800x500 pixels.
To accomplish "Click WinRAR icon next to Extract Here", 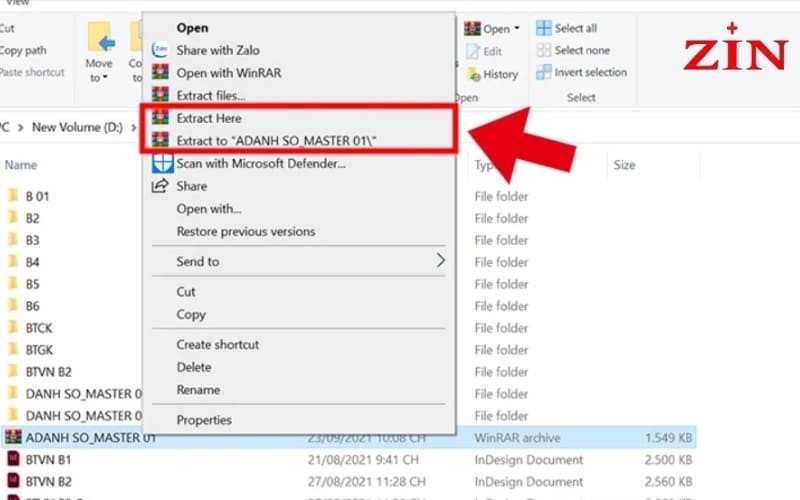I will (160, 118).
